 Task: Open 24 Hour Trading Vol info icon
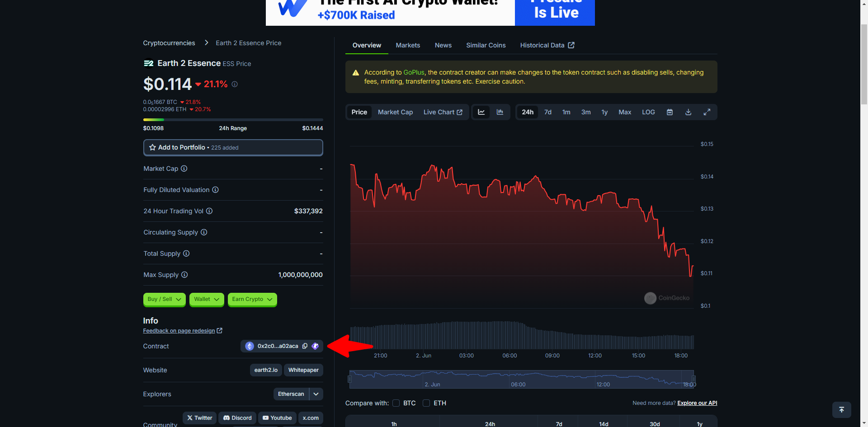(209, 211)
